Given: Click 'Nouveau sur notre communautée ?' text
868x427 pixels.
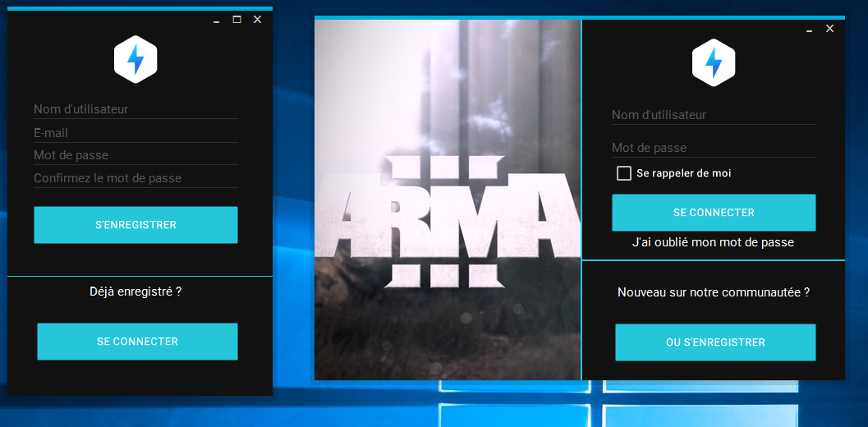Looking at the screenshot, I should pyautogui.click(x=714, y=292).
